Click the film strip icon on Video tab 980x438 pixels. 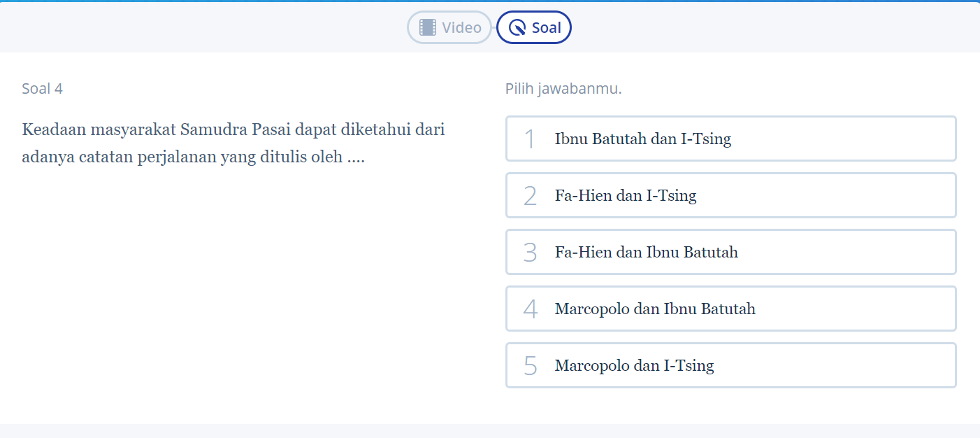click(x=428, y=27)
